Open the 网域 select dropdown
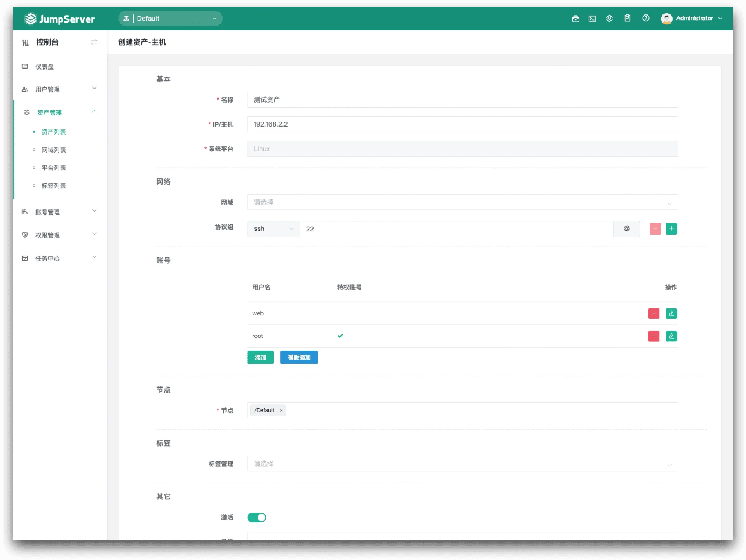Image resolution: width=746 pixels, height=560 pixels. tap(462, 202)
